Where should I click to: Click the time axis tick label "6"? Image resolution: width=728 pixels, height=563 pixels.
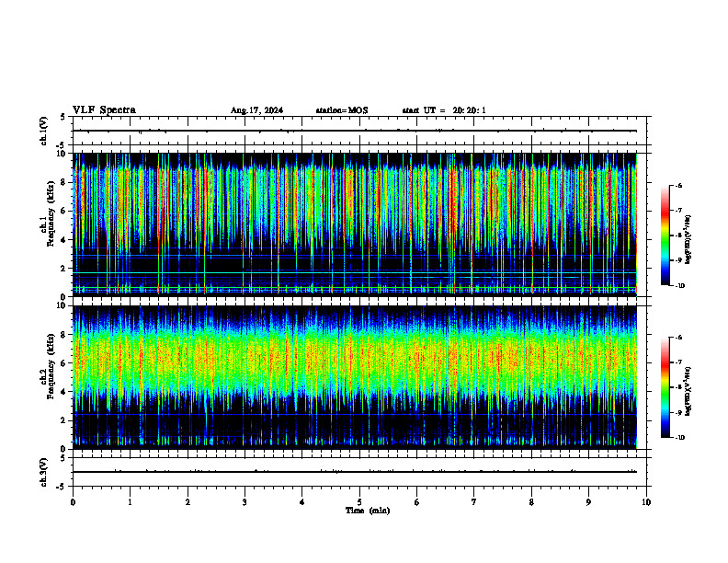click(x=416, y=502)
